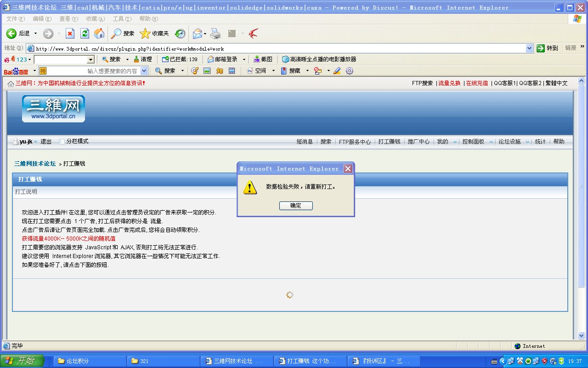Go to the IE Home page icon
The width and height of the screenshot is (588, 368).
click(x=99, y=34)
